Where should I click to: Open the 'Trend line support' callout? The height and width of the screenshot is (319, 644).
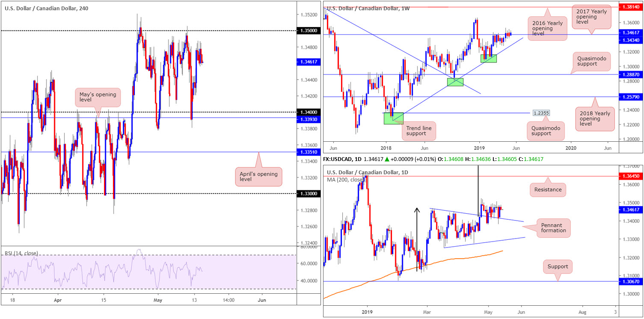tap(419, 131)
